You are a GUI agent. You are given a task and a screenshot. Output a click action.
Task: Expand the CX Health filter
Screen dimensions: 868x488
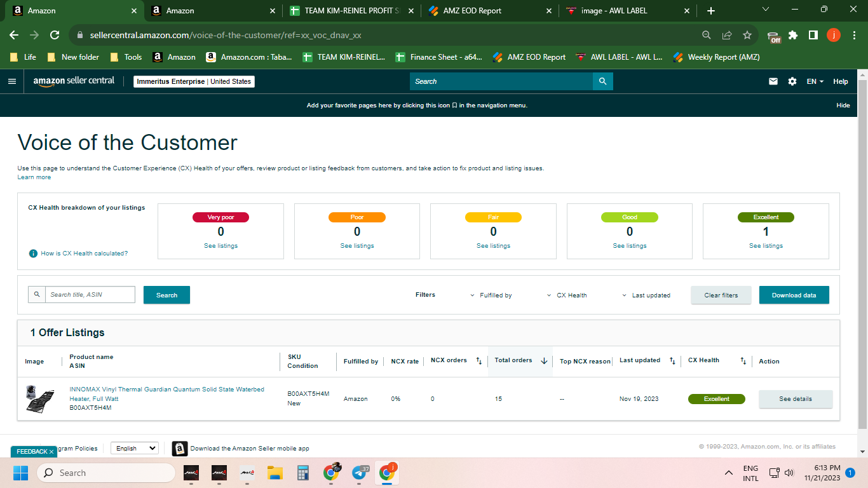[567, 295]
